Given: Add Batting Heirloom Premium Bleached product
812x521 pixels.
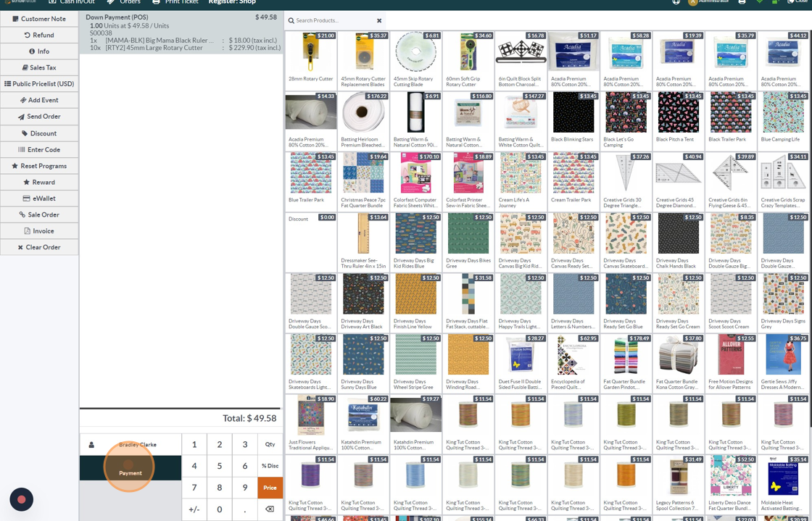Looking at the screenshot, I should pyautogui.click(x=363, y=121).
